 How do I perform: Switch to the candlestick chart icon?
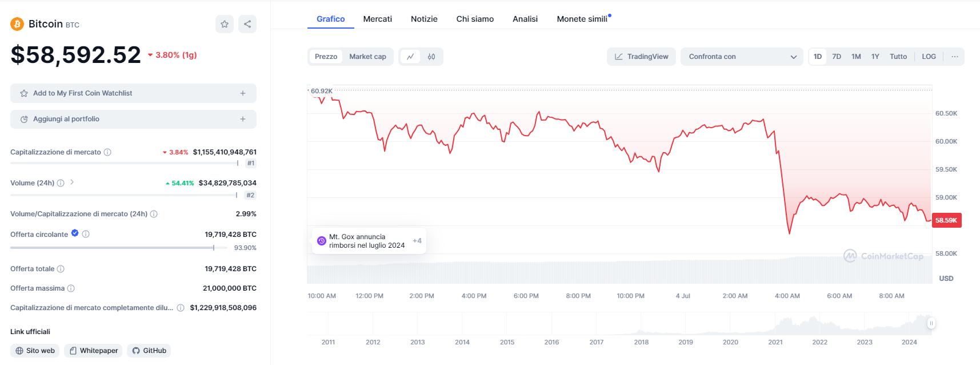[x=431, y=57]
